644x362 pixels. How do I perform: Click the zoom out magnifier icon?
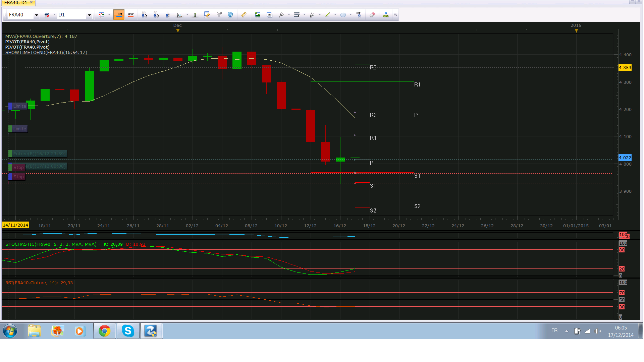pyautogui.click(x=156, y=15)
